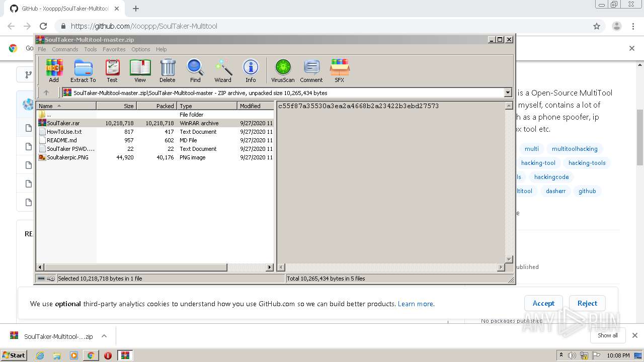Viewport: 644px width, 362px height.
Task: Go back in Chrome
Action: (11, 26)
